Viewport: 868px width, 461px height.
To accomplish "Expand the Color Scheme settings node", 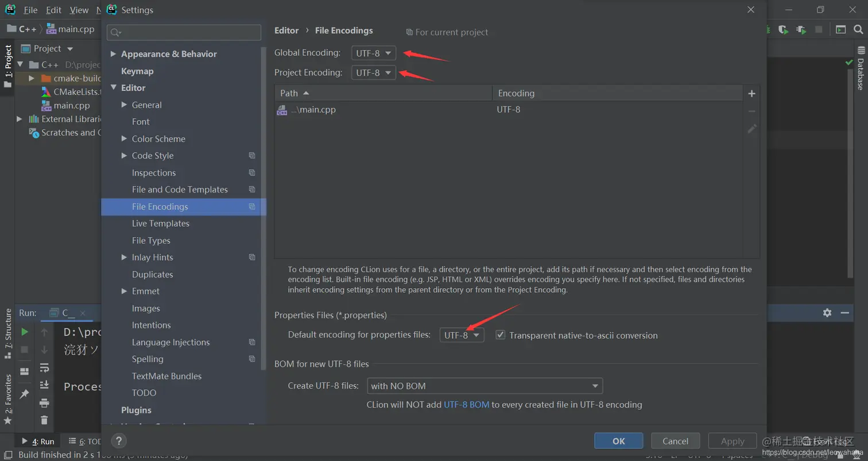I will 124,139.
